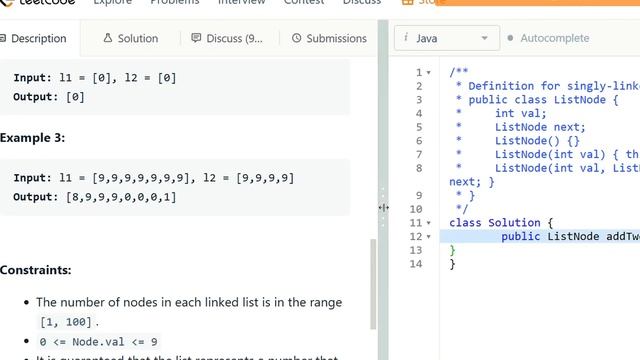Collapse class Solution fold at line 11
The width and height of the screenshot is (640, 360).
click(429, 223)
